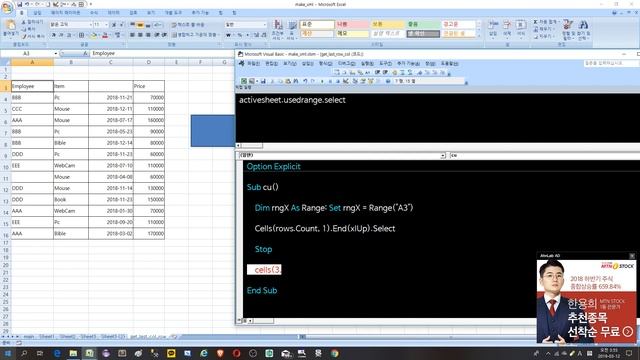Open the Borders tool in Font group
640x360 pixels.
coord(82,36)
